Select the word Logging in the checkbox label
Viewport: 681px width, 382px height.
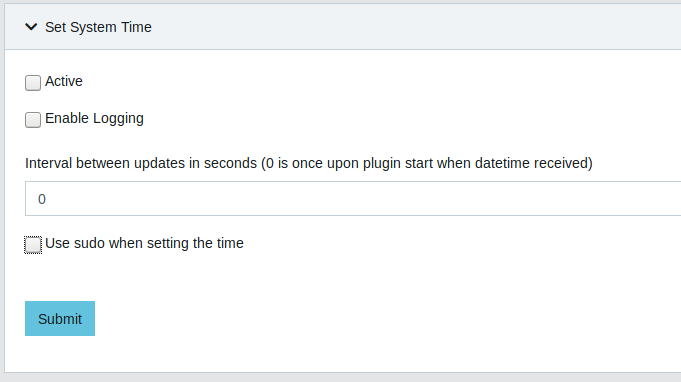[119, 118]
